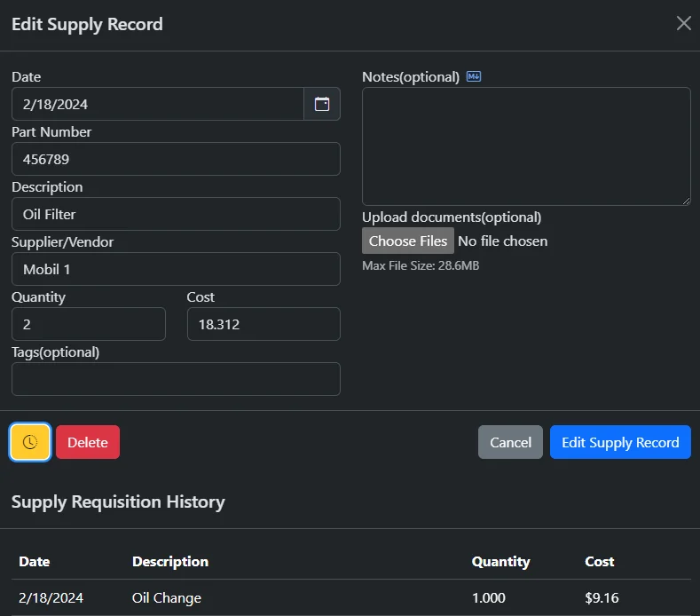The width and height of the screenshot is (700, 616).
Task: Focus the Quantity input box
Action: pos(89,324)
